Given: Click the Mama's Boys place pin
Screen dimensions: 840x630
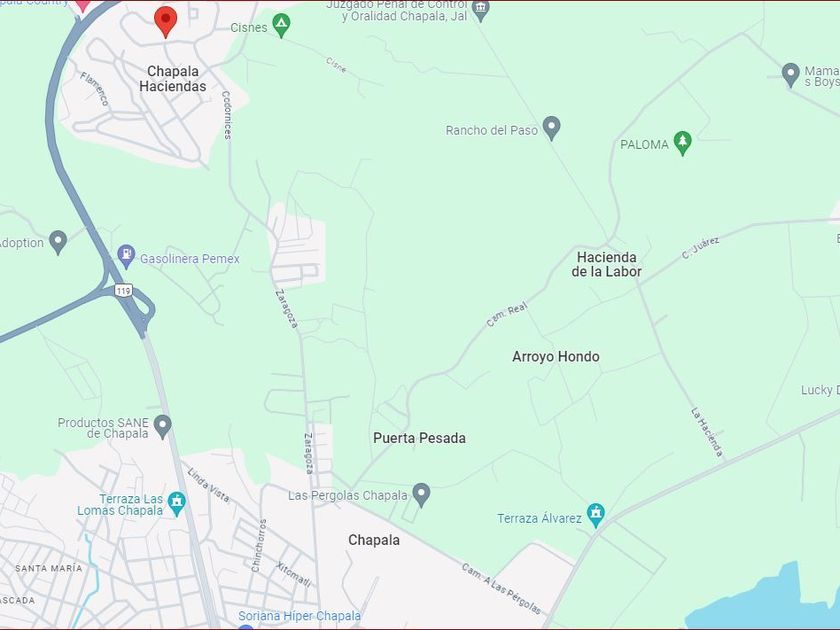Looking at the screenshot, I should pyautogui.click(x=791, y=75).
